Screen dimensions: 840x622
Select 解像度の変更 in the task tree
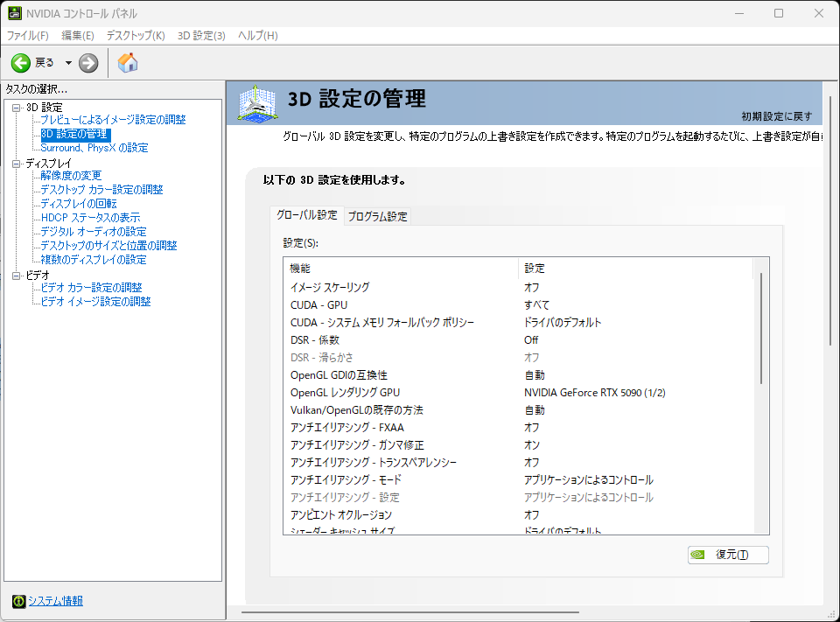tap(71, 176)
